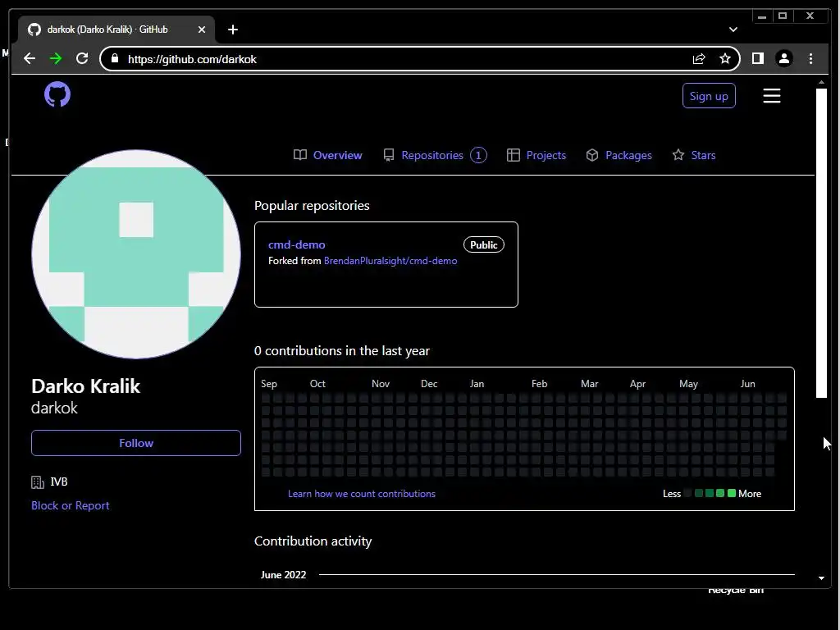Image resolution: width=840 pixels, height=630 pixels.
Task: Go forward with green arrow
Action: [56, 58]
